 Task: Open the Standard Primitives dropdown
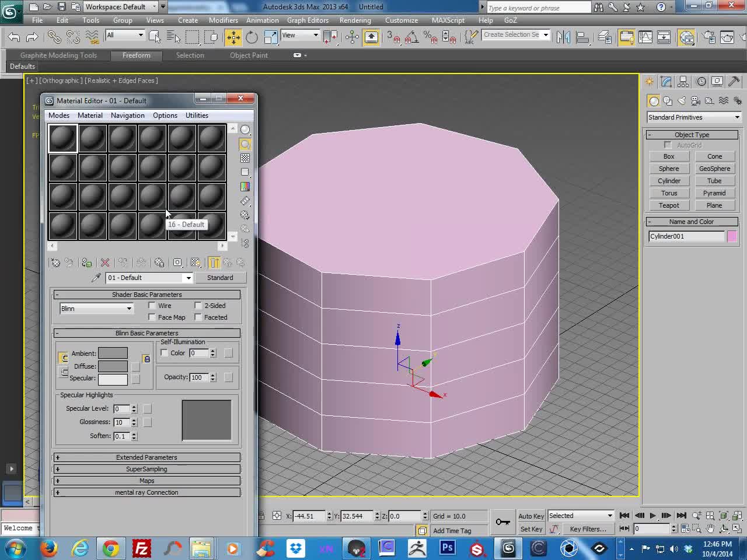pos(694,117)
